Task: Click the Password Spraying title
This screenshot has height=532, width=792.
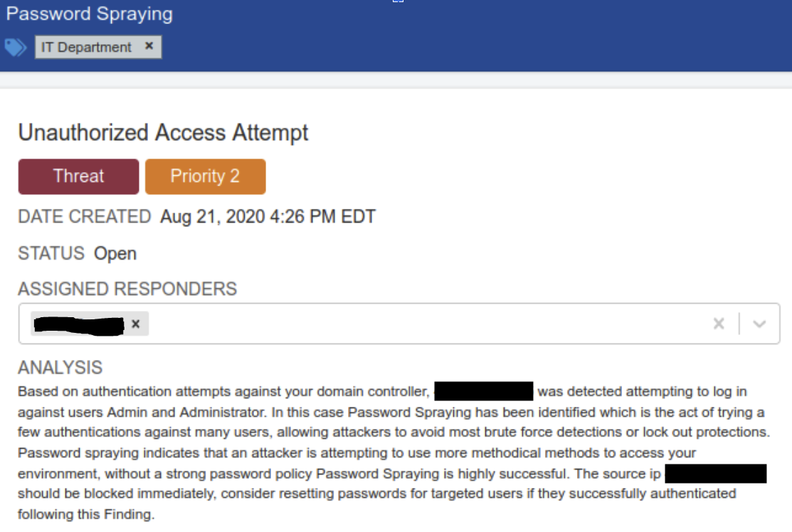Action: [90, 14]
